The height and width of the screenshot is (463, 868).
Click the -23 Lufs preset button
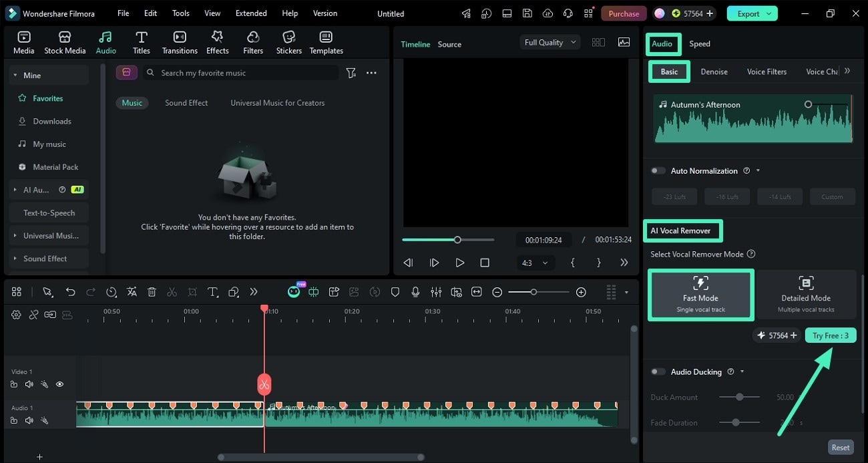tap(674, 196)
